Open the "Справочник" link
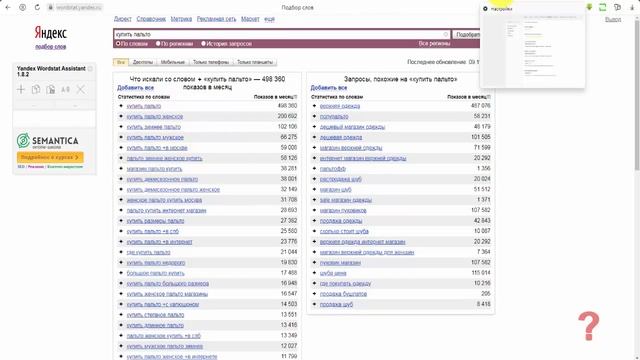This screenshot has width=640, height=360. point(151,19)
